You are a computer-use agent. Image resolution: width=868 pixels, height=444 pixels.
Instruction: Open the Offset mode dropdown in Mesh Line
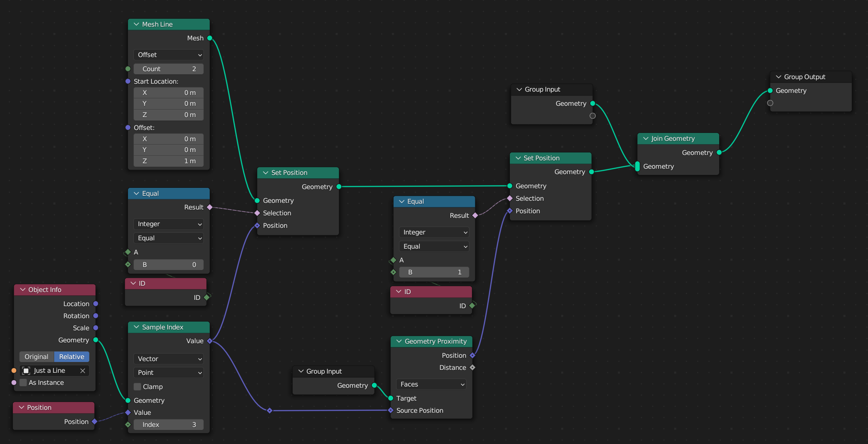coord(168,55)
